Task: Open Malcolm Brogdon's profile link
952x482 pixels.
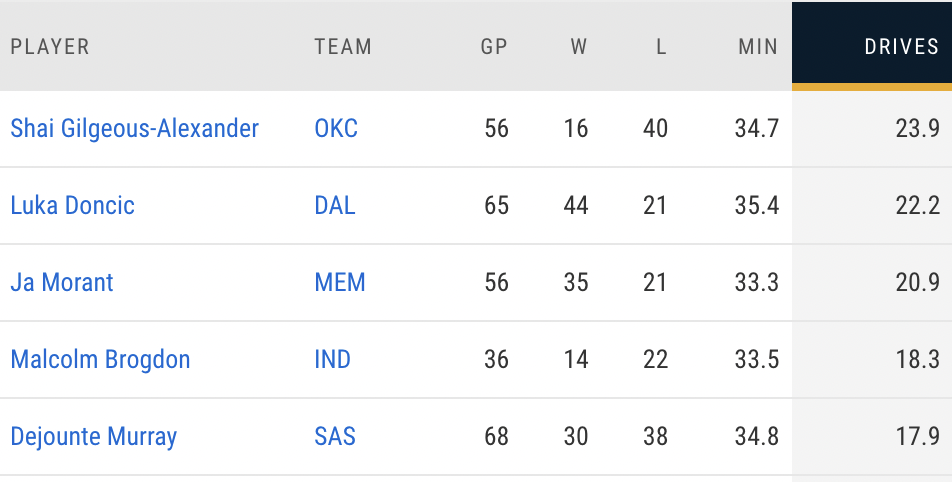Action: 100,360
